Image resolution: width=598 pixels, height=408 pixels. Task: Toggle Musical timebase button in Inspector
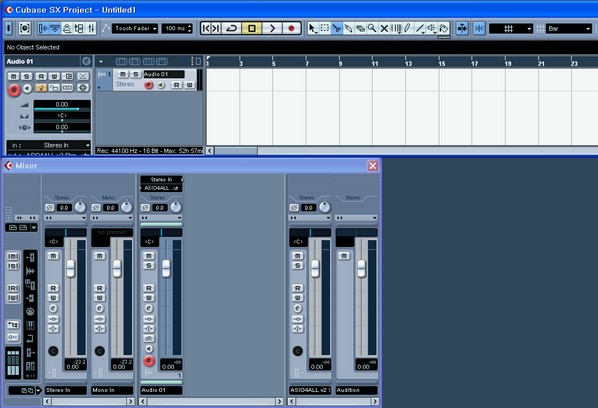pyautogui.click(x=41, y=88)
